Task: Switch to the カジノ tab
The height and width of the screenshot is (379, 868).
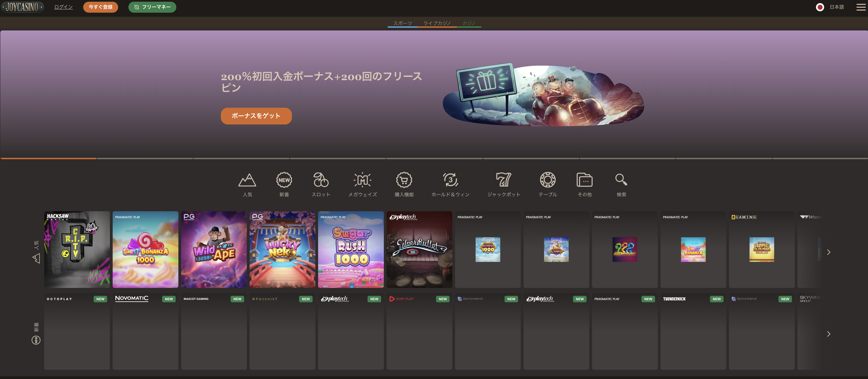Action: click(468, 23)
